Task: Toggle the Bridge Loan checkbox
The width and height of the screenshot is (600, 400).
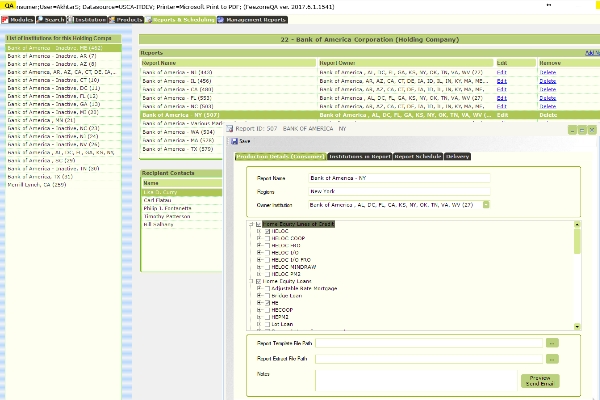Action: pyautogui.click(x=267, y=296)
